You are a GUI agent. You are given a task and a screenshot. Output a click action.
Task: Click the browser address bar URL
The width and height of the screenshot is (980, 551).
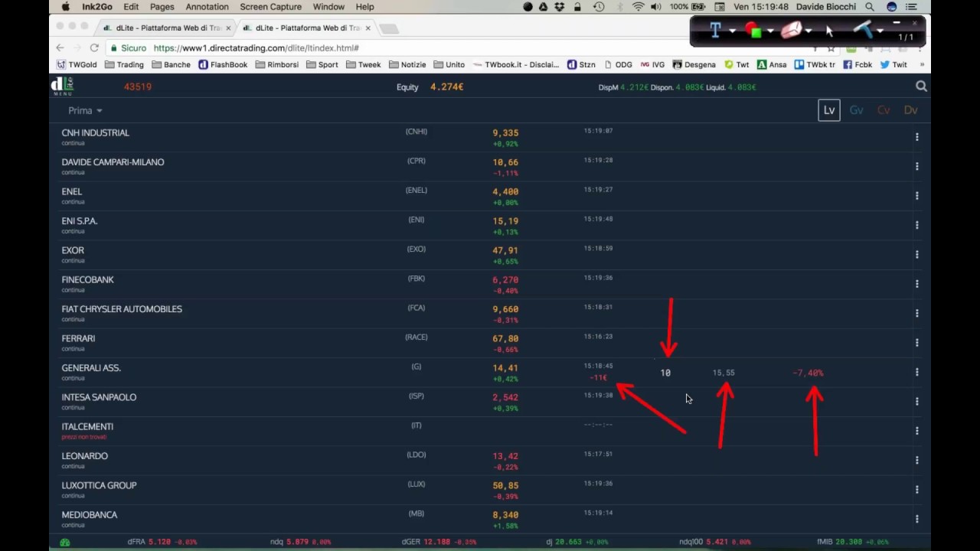pos(256,47)
